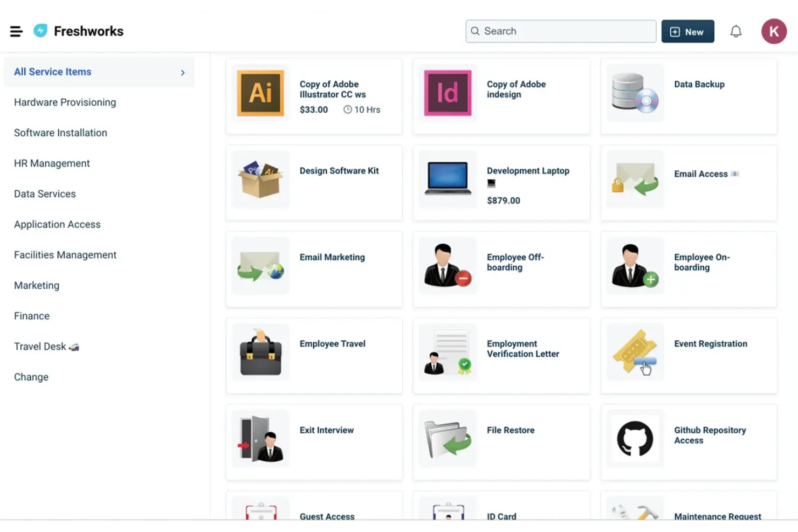The height and width of the screenshot is (532, 798).
Task: Click the Employee On-boarding person icon
Action: (x=635, y=265)
